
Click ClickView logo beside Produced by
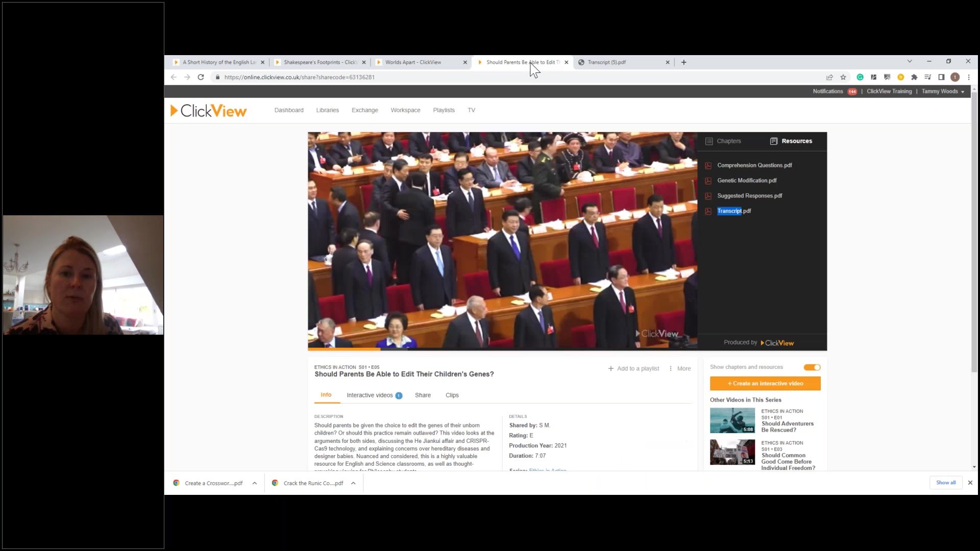pyautogui.click(x=777, y=343)
